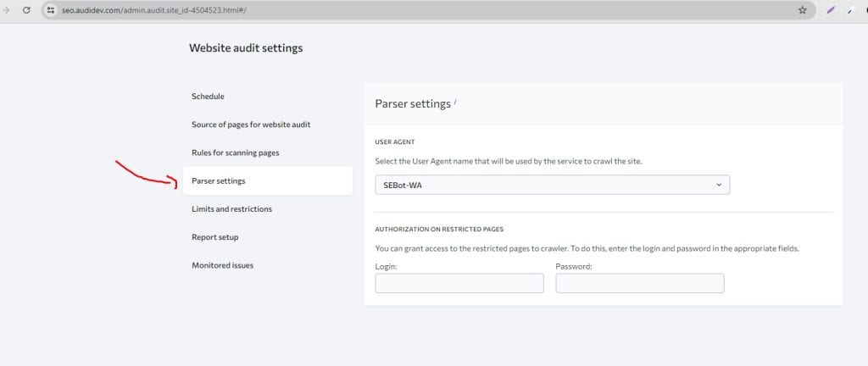Click the purple feather extension icon
This screenshot has height=366, width=868.
[830, 10]
